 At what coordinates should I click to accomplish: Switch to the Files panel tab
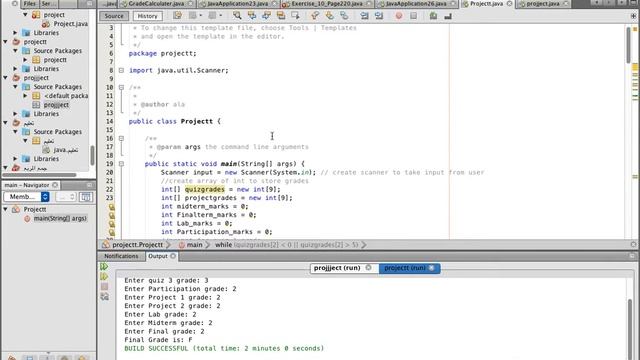tap(29, 4)
